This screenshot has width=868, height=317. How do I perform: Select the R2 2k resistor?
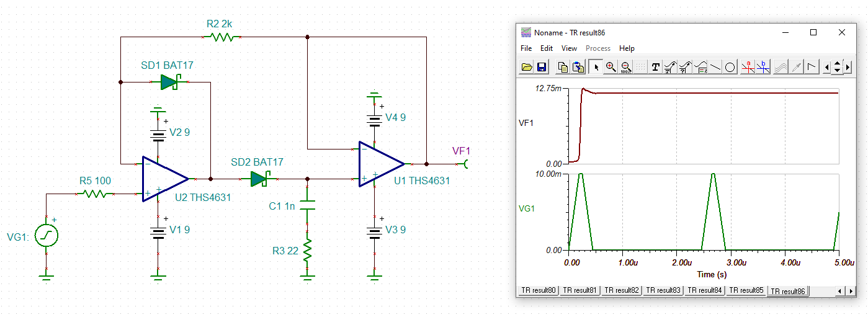point(222,37)
